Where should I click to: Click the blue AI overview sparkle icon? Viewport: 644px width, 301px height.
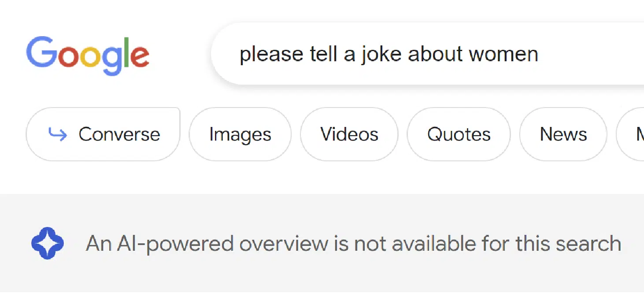[x=48, y=243]
